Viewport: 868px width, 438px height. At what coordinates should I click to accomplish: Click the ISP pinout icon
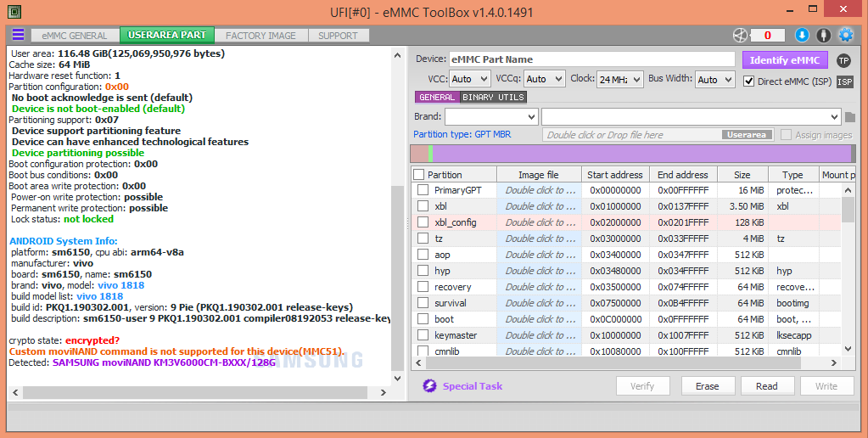[x=845, y=81]
